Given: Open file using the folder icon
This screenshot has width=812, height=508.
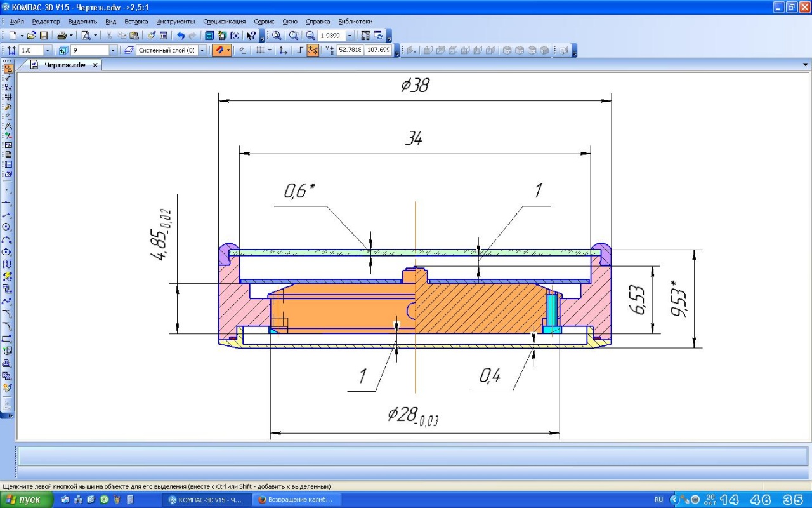Looking at the screenshot, I should point(31,36).
